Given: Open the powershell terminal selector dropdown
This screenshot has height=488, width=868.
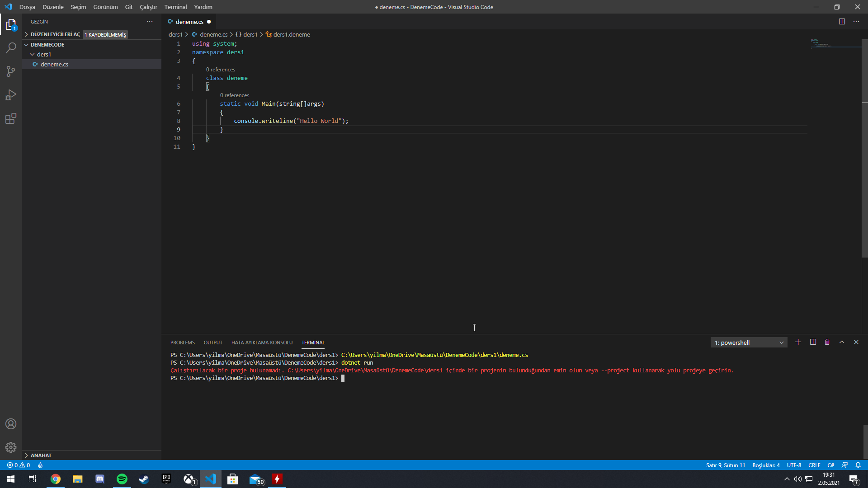Looking at the screenshot, I should pyautogui.click(x=749, y=343).
